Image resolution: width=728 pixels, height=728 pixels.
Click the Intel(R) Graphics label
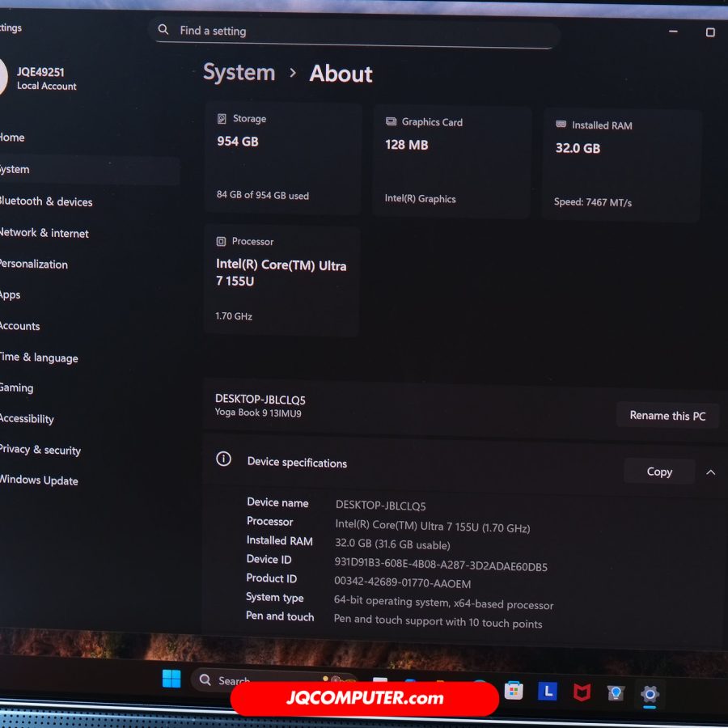(x=420, y=199)
